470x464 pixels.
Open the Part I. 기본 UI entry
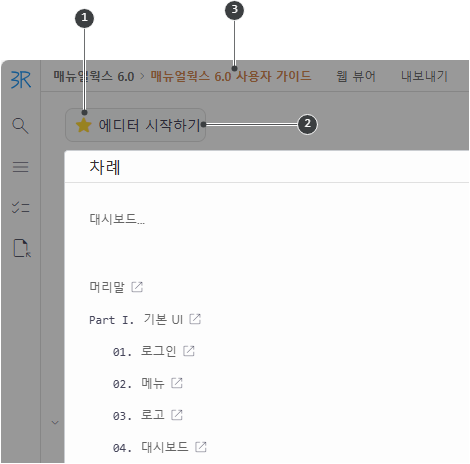click(x=136, y=319)
